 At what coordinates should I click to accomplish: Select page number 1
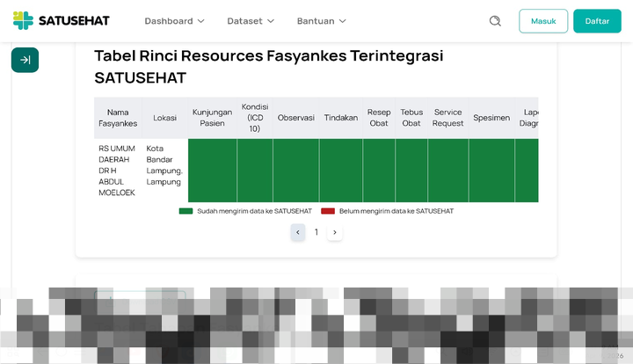(x=316, y=232)
